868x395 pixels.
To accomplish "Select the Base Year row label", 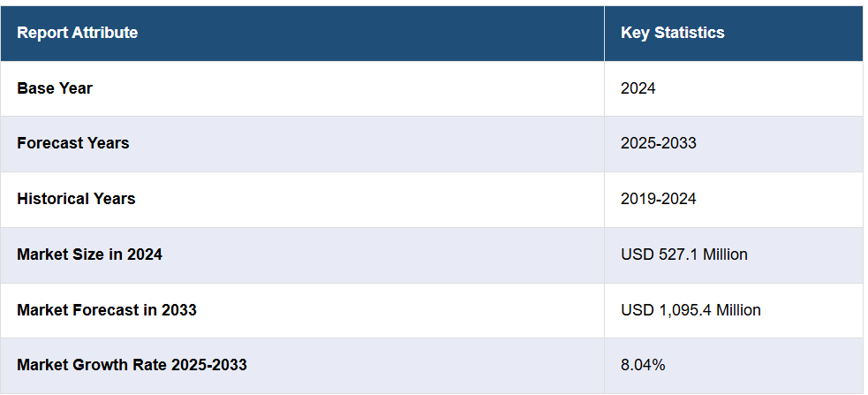I will click(x=55, y=88).
